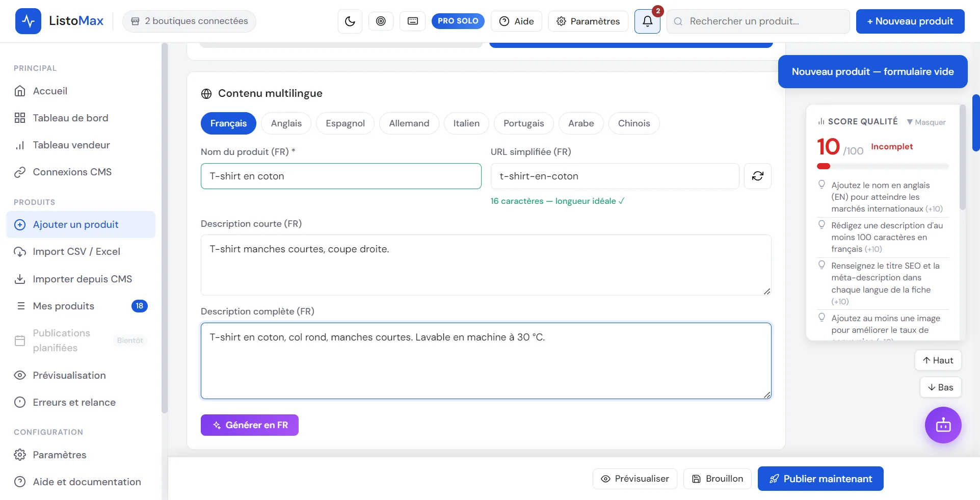Click the target focus mode icon
Screen dimensions: 980x500
[381, 21]
